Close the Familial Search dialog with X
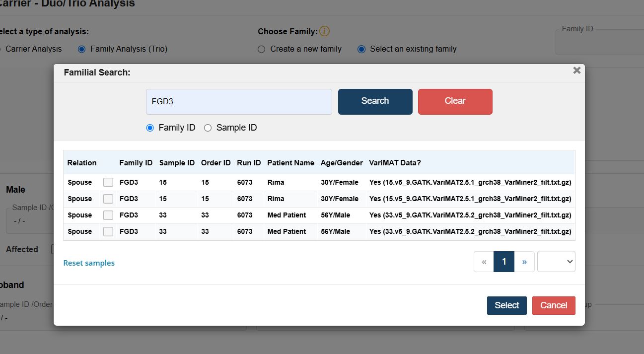 pos(576,71)
